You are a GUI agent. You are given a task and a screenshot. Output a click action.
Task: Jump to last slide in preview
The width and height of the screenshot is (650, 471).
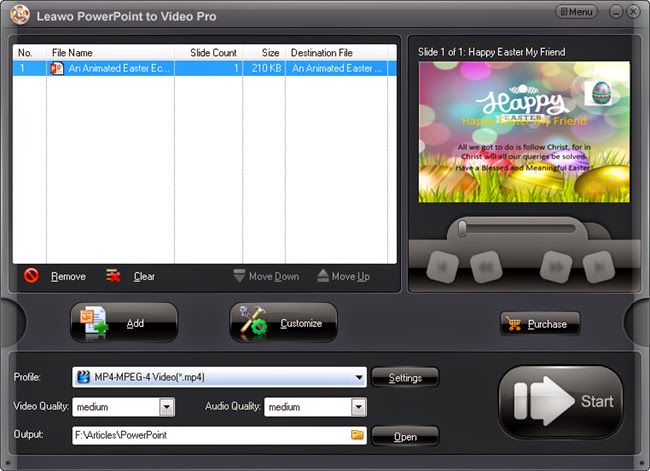(x=599, y=267)
